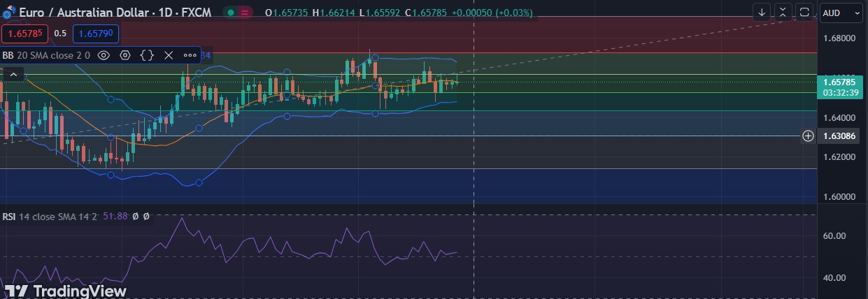
Task: Click the buy price 1.65790 button
Action: (x=96, y=33)
